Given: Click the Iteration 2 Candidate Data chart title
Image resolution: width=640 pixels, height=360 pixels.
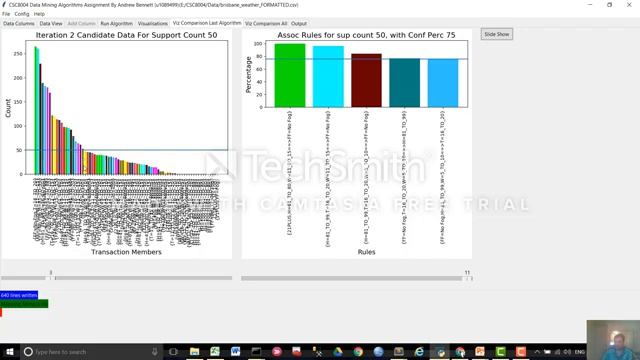Looking at the screenshot, I should click(x=127, y=35).
